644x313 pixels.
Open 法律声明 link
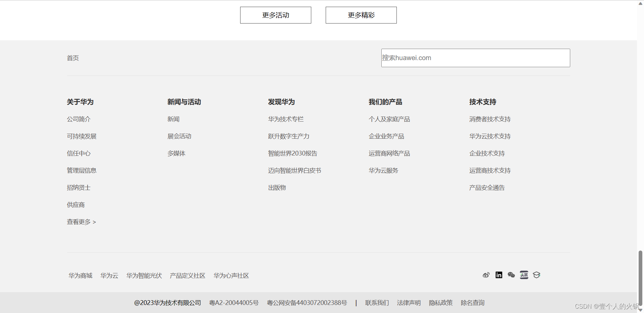point(409,303)
